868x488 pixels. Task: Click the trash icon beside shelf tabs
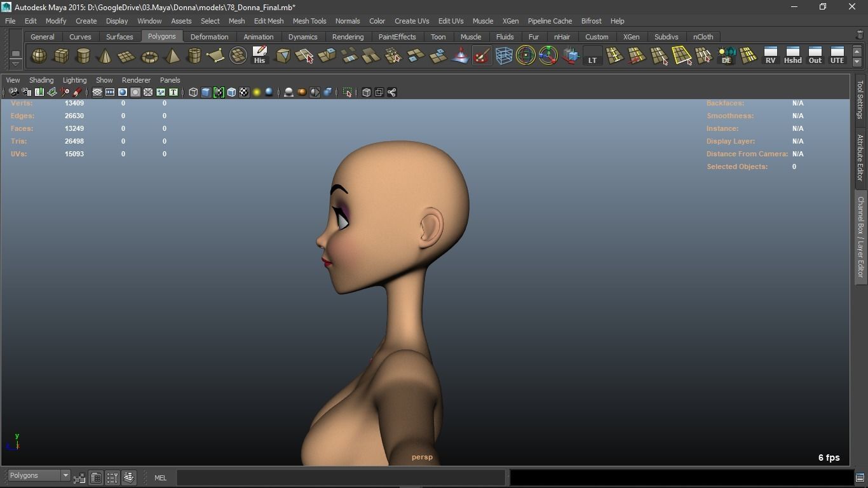(x=860, y=35)
